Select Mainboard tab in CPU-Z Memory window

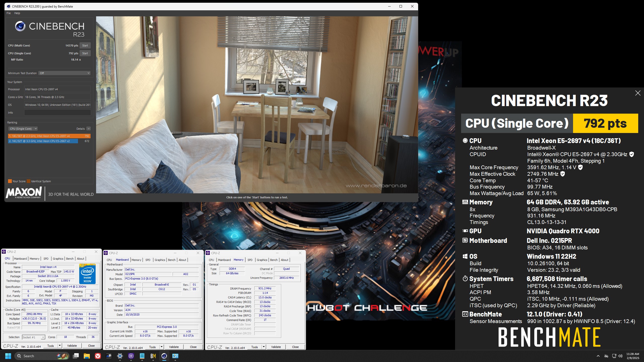pos(224,260)
